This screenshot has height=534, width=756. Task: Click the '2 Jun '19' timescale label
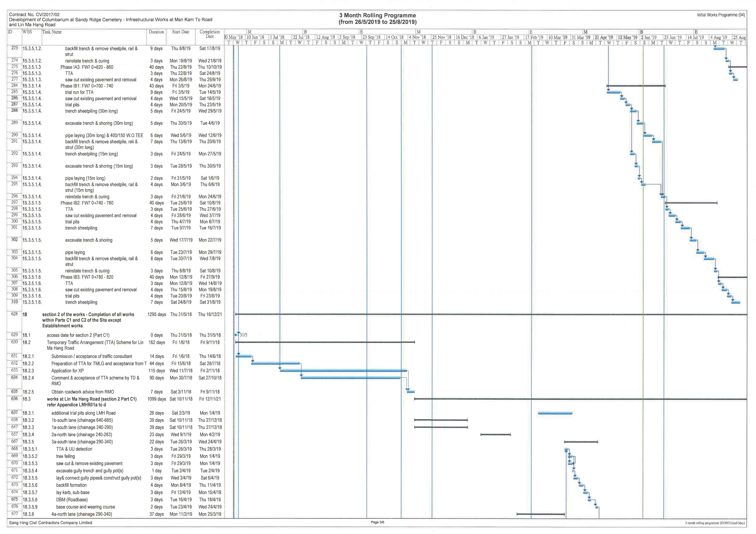[649, 37]
